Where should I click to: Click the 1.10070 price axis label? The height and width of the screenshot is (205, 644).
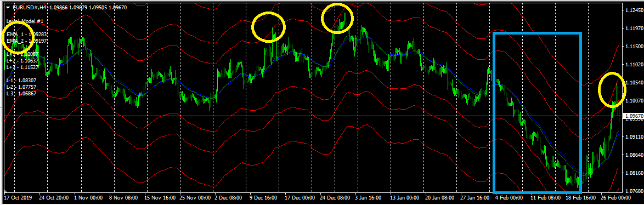pos(634,100)
